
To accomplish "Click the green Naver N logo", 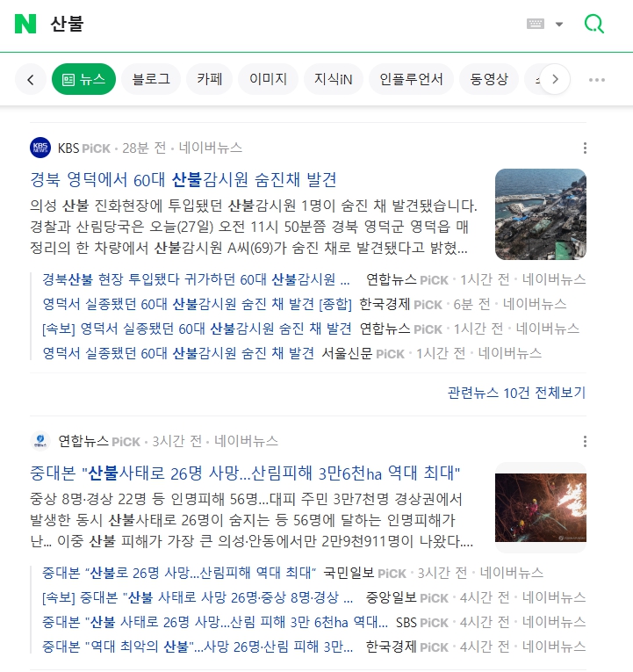I will (25, 24).
